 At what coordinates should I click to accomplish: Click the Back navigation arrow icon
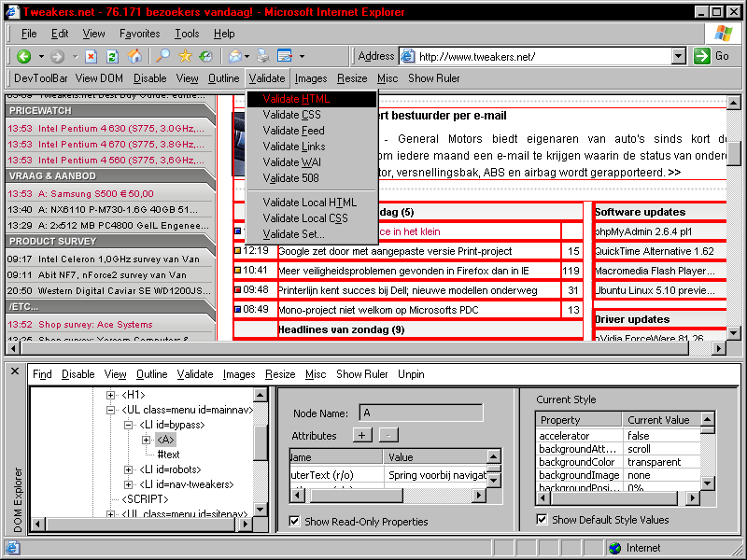click(23, 57)
